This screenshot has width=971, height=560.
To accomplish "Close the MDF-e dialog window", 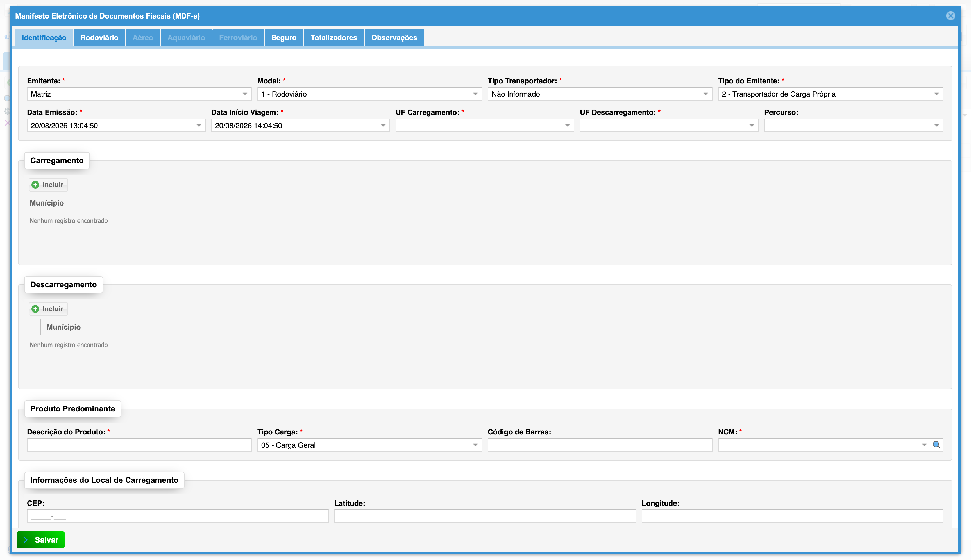I will point(950,16).
